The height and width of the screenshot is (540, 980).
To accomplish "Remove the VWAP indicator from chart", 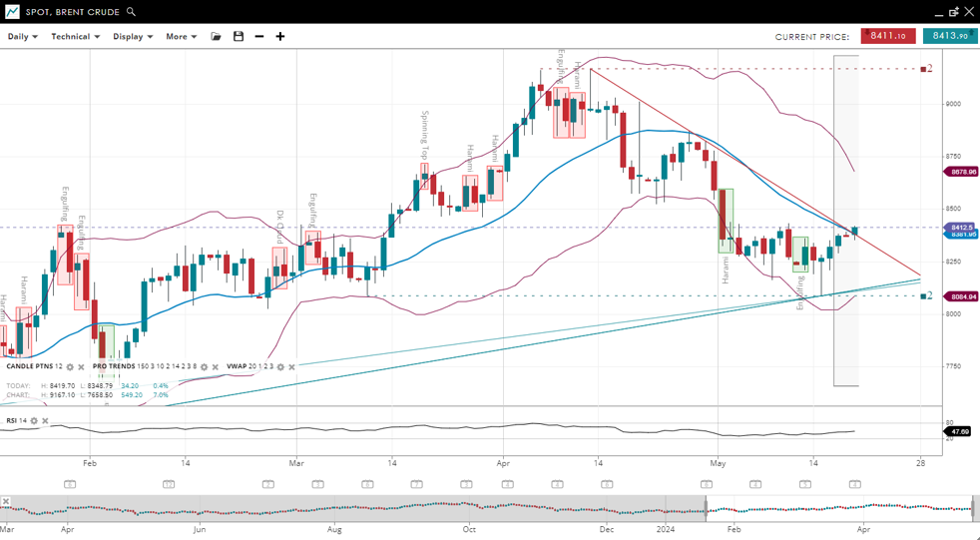I will click(291, 367).
